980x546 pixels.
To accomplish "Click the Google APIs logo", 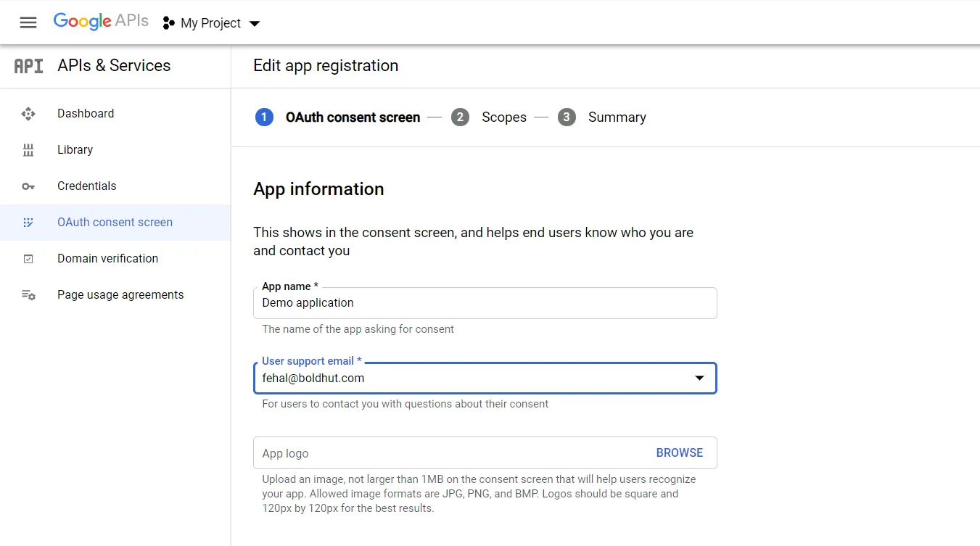I will pyautogui.click(x=101, y=21).
